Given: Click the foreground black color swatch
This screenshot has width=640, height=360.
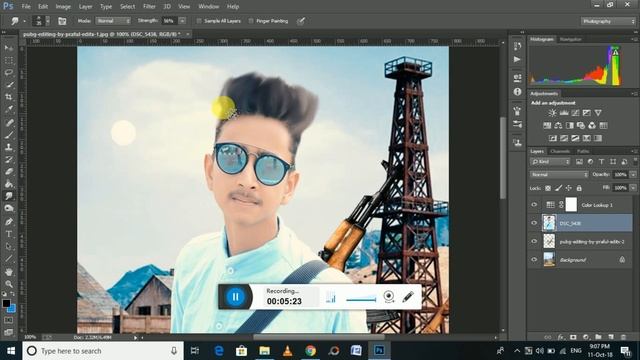Looking at the screenshot, I should click(6, 303).
